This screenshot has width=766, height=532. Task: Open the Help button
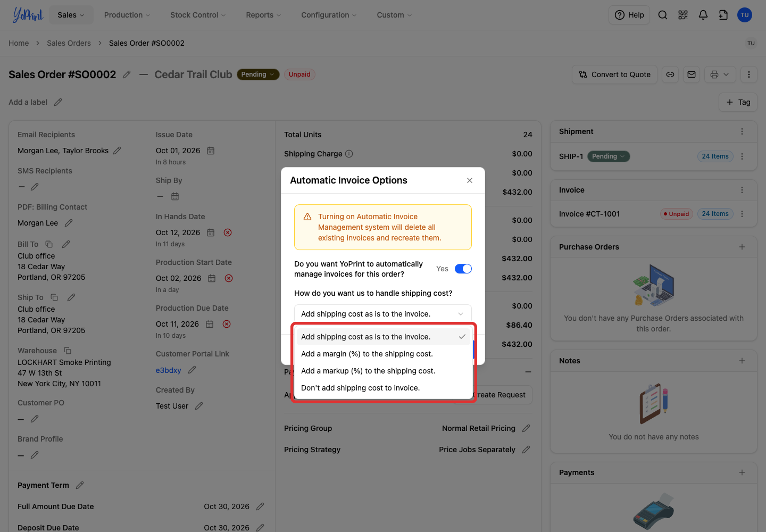point(629,15)
